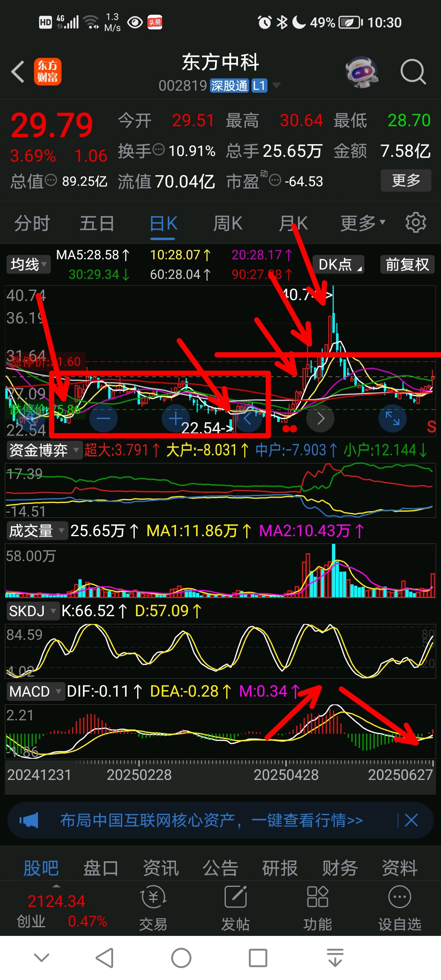Tap the 换手 info icon
Image resolution: width=441 pixels, height=980 pixels.
[158, 149]
